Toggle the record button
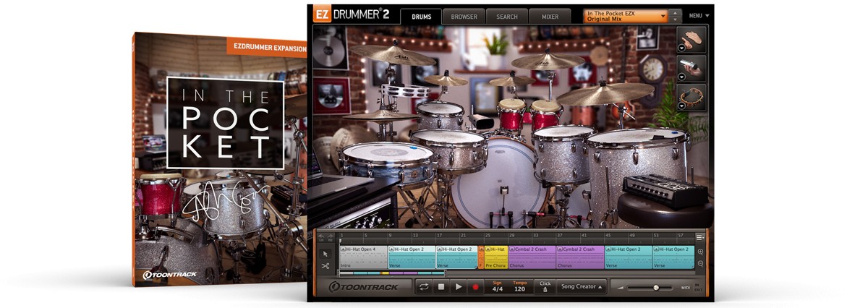The height and width of the screenshot is (308, 868). pyautogui.click(x=475, y=287)
